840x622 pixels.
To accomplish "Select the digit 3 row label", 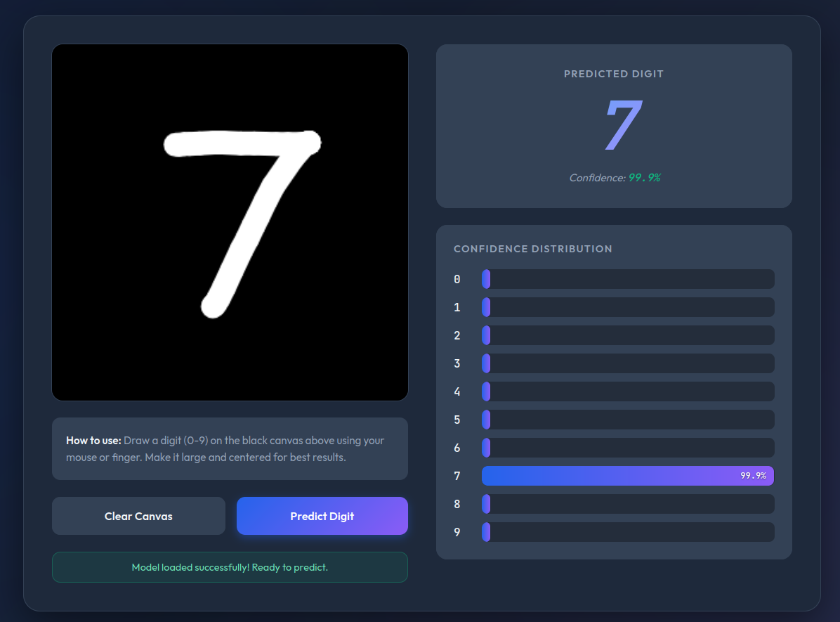I will click(x=457, y=363).
